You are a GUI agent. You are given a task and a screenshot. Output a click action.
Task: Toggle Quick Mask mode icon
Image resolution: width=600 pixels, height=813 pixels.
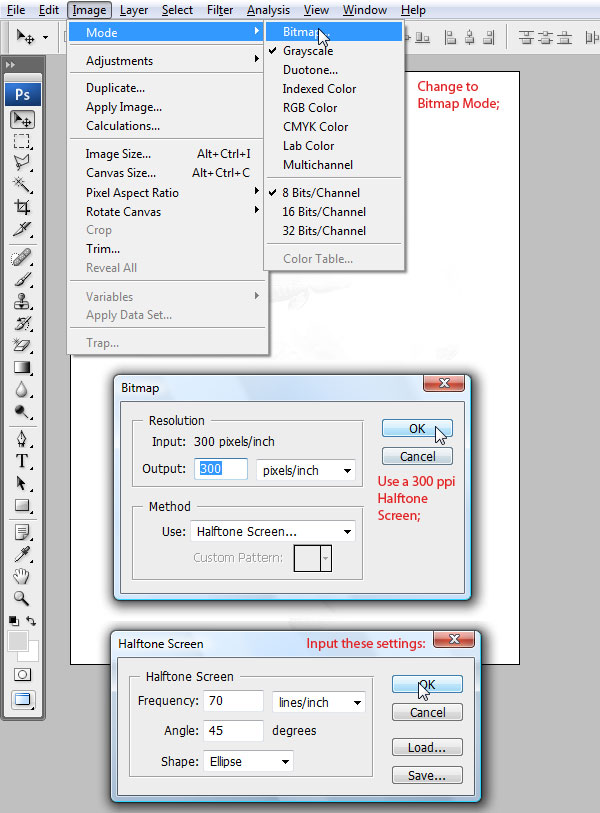pyautogui.click(x=22, y=675)
